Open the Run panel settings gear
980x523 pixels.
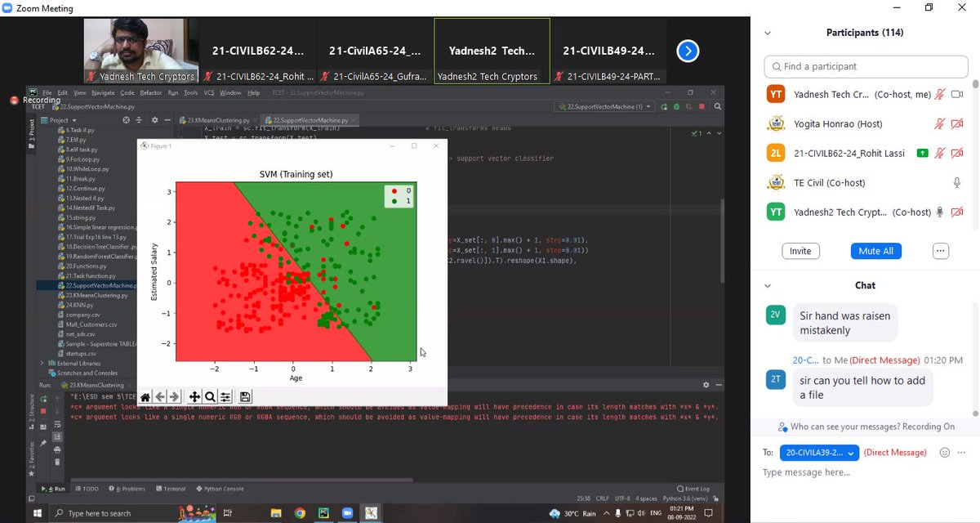(706, 384)
